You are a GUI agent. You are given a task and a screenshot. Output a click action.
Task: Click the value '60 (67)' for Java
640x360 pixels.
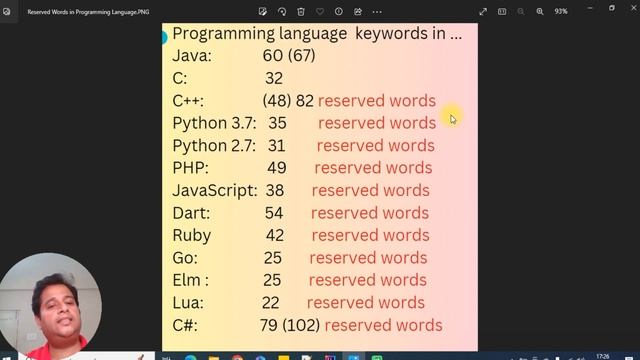[x=289, y=56]
